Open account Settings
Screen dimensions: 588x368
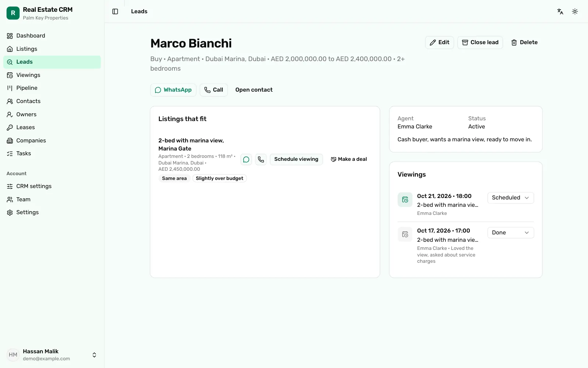pyautogui.click(x=52, y=212)
